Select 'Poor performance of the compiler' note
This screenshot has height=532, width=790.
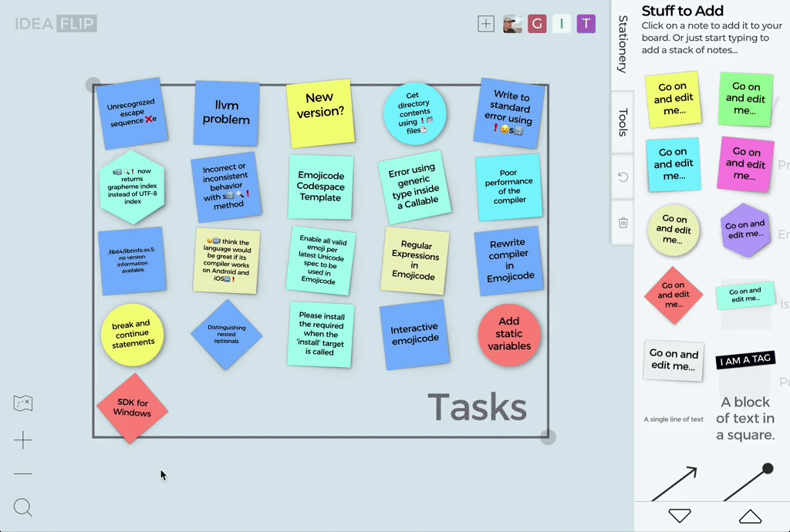point(509,187)
